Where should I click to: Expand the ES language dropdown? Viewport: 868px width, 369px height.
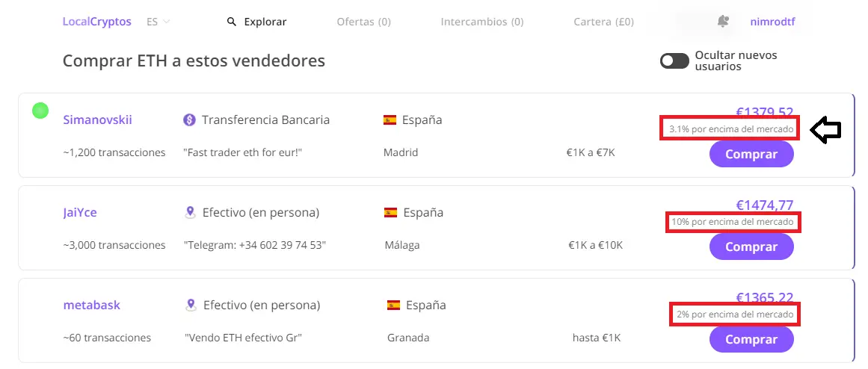[x=158, y=22]
